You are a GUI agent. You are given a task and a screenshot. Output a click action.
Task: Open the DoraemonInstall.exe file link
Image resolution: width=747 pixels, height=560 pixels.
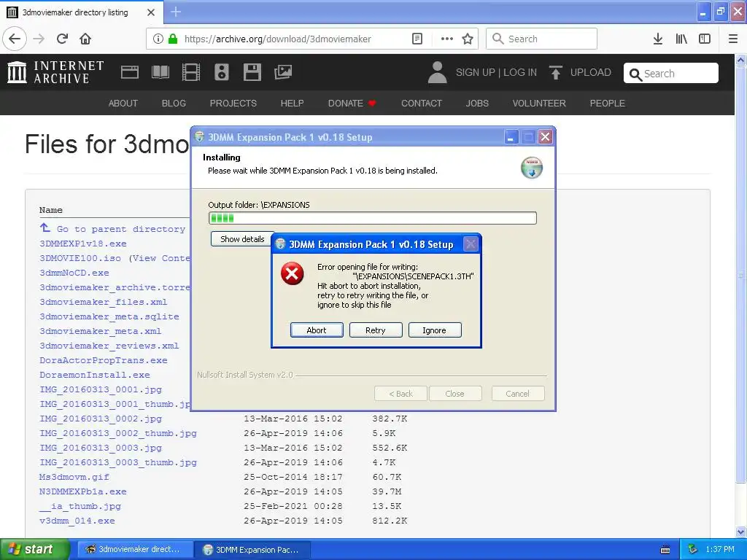coord(95,376)
